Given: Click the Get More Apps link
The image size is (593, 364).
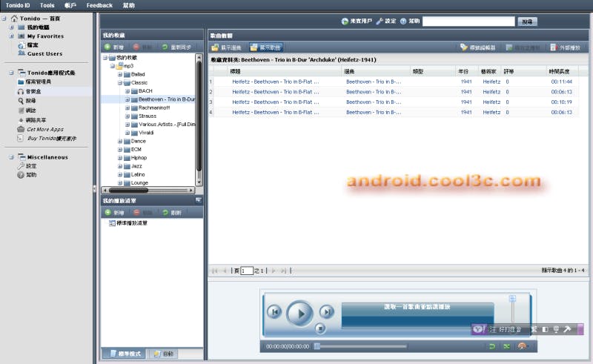Looking at the screenshot, I should [x=44, y=129].
